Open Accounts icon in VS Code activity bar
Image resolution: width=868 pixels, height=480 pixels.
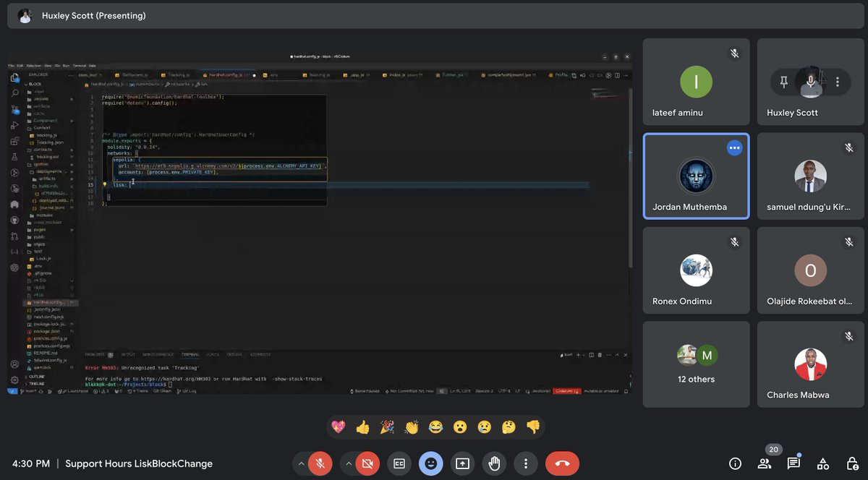coord(14,364)
